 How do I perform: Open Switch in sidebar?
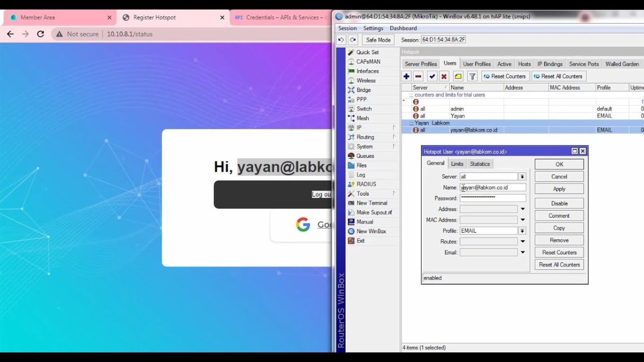click(x=364, y=109)
